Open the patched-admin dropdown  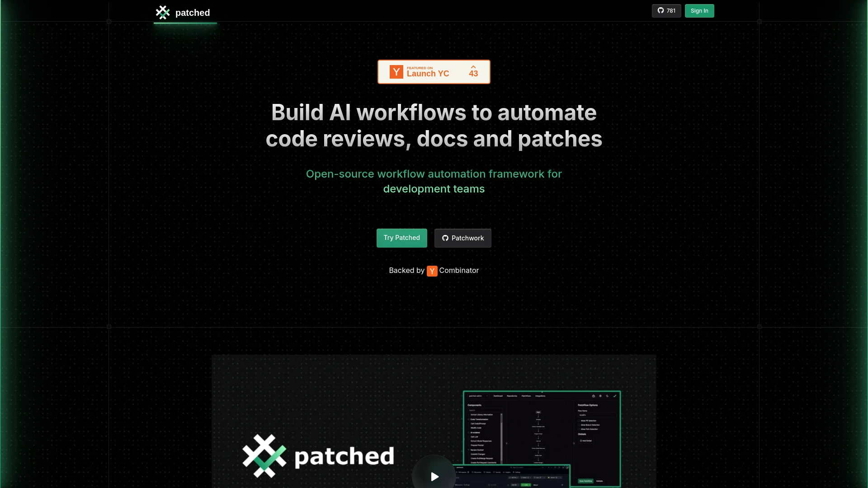pos(479,396)
